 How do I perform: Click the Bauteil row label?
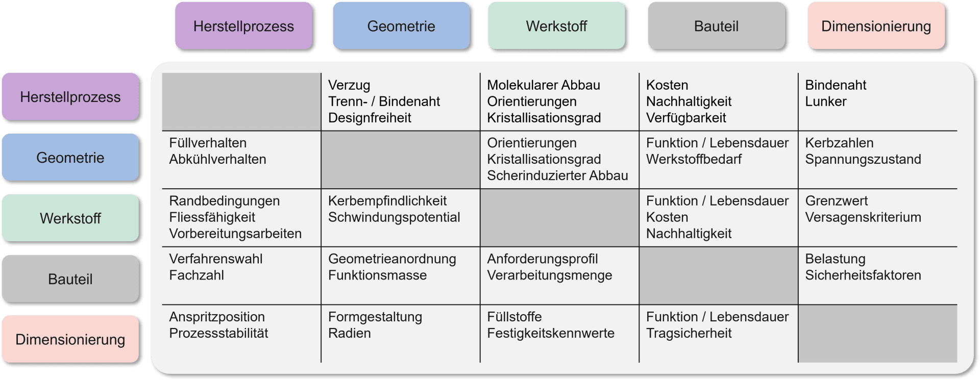[70, 279]
